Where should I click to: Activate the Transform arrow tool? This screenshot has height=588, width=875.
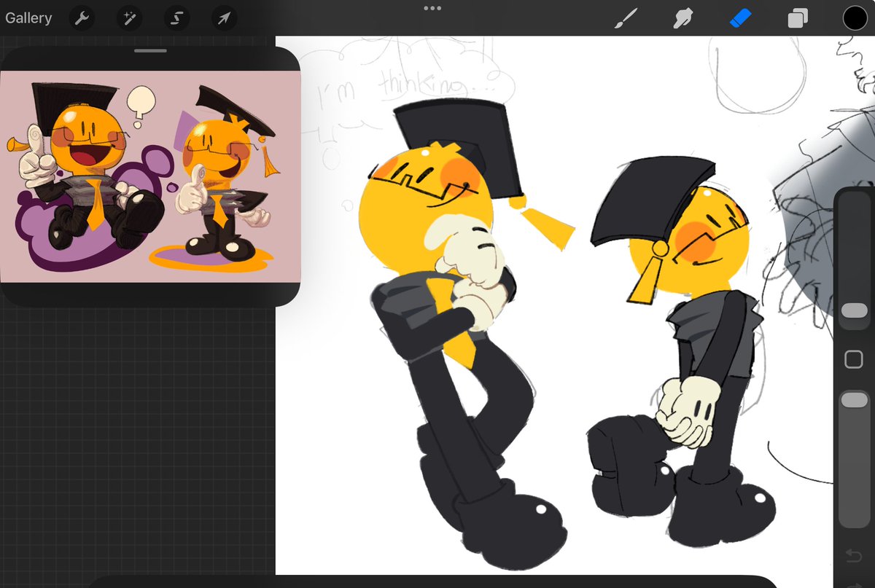click(x=224, y=18)
